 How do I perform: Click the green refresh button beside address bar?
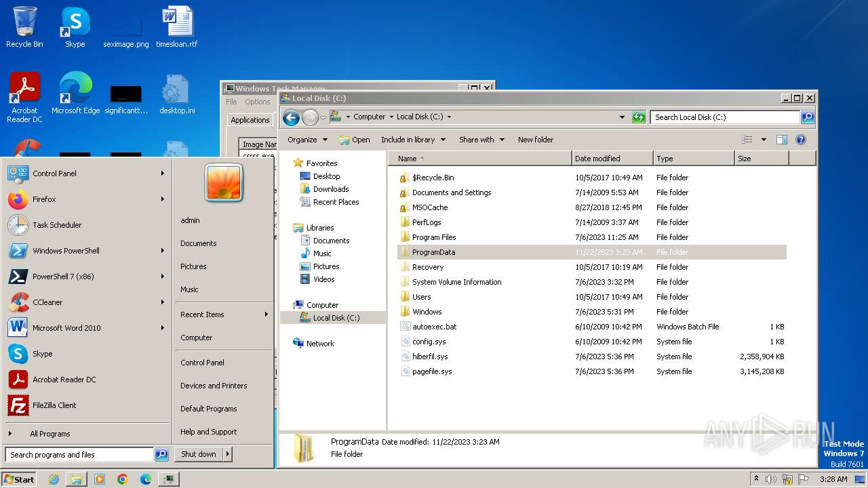[639, 117]
